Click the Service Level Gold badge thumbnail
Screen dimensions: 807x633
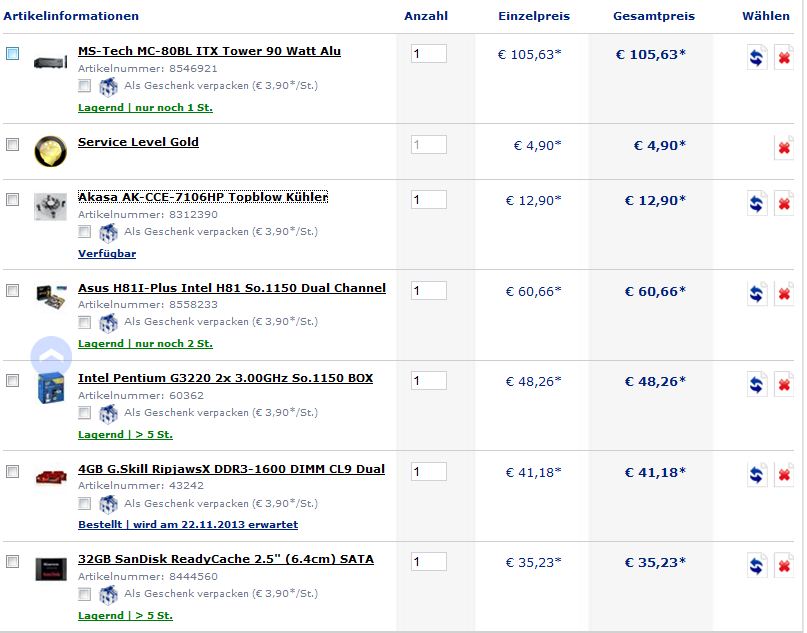(50, 151)
